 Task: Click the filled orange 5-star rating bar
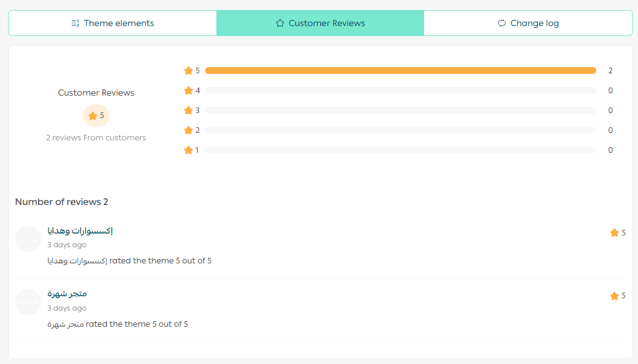point(400,71)
